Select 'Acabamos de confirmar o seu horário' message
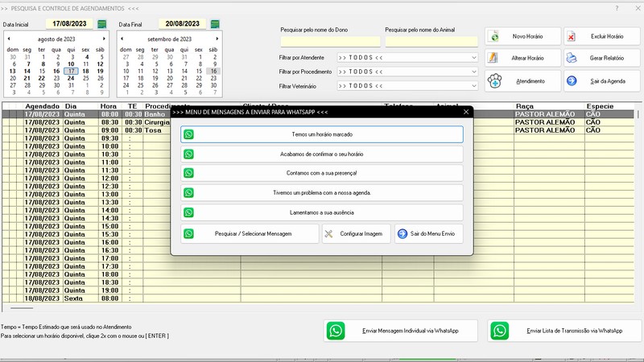This screenshot has width=644, height=362. (322, 154)
